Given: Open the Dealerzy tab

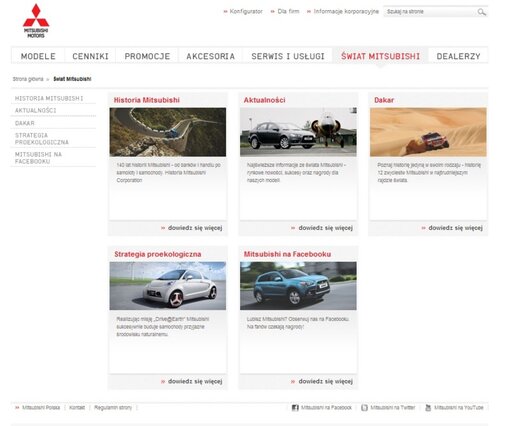Looking at the screenshot, I should pos(458,56).
